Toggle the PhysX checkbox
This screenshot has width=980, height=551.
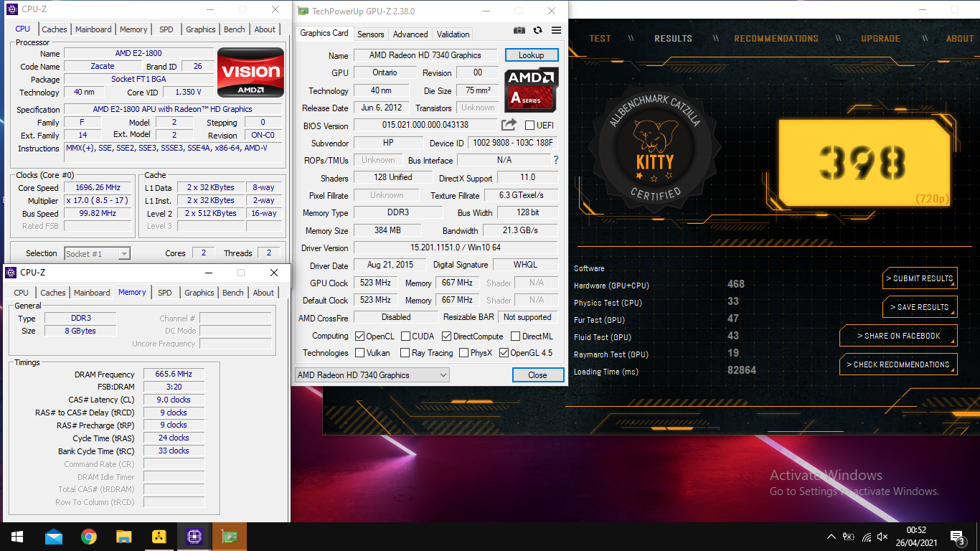464,353
